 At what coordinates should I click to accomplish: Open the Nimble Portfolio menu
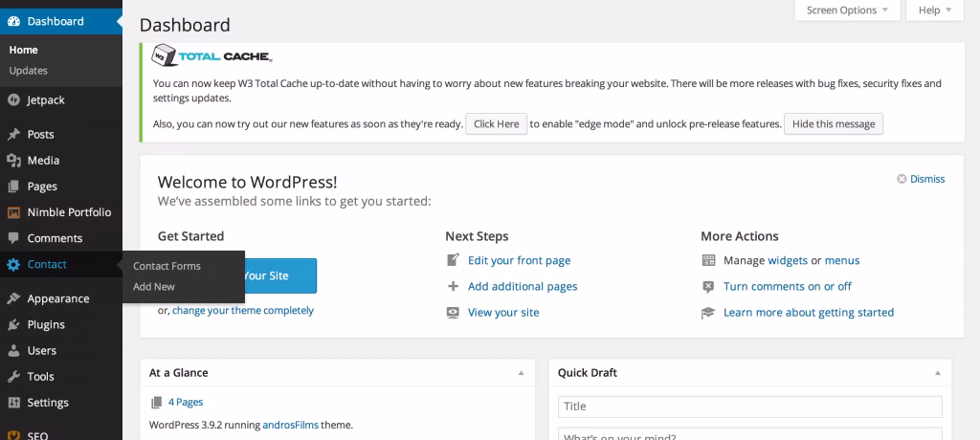click(61, 212)
